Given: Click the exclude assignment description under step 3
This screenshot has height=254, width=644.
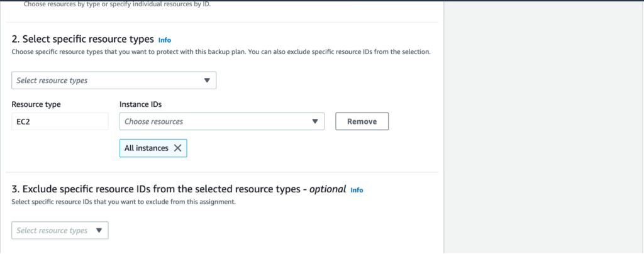Looking at the screenshot, I should (x=124, y=202).
